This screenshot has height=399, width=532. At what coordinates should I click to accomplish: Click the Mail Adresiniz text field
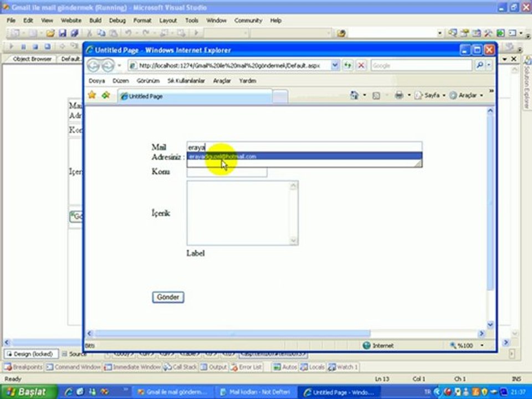click(304, 147)
